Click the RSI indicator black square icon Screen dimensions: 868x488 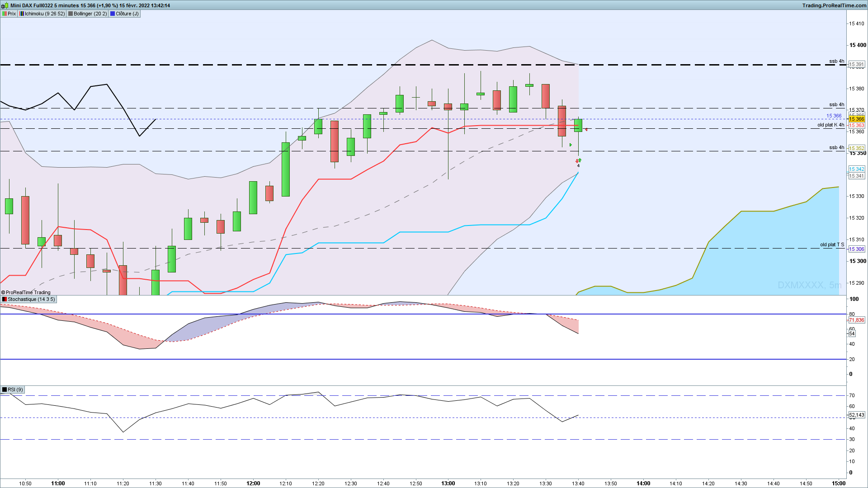pyautogui.click(x=5, y=389)
